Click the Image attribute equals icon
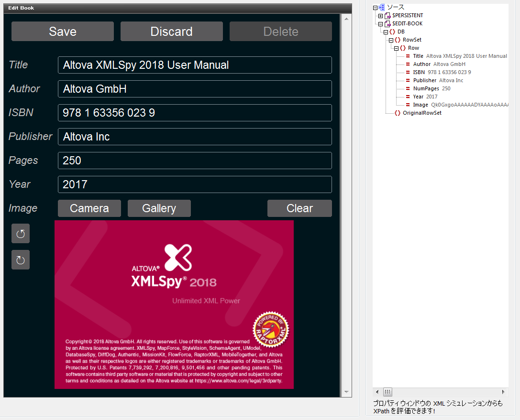 408,105
